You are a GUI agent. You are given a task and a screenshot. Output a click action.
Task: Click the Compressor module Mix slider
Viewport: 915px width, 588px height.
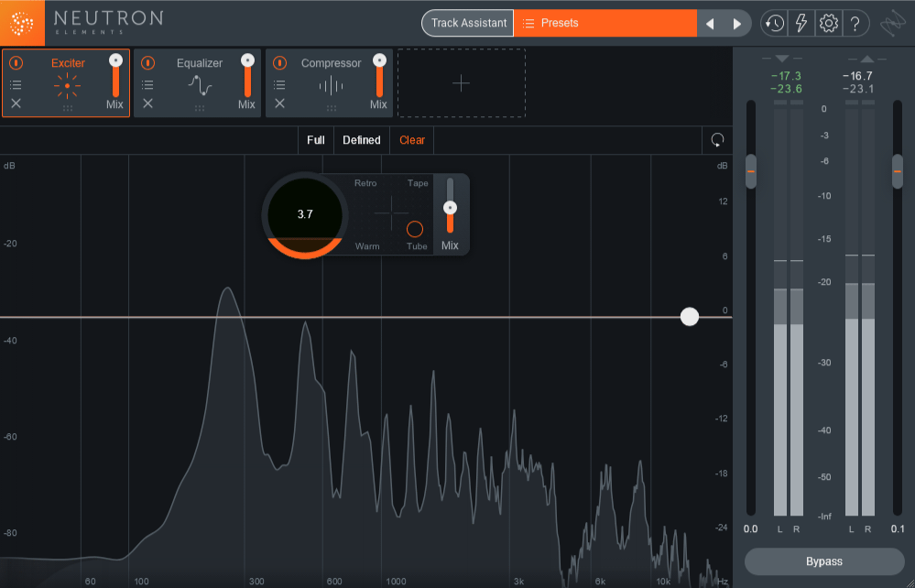click(379, 76)
